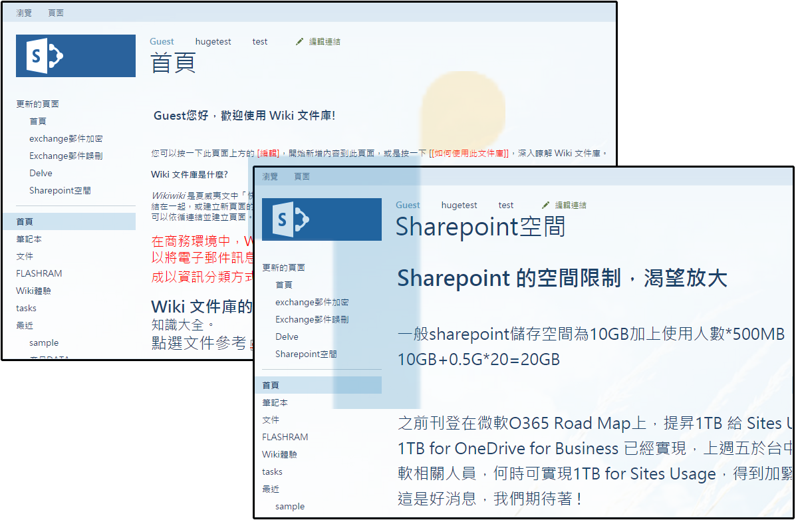This screenshot has width=798, height=532.
Task: Click the pencil edit-links icon in the back window
Action: point(299,41)
